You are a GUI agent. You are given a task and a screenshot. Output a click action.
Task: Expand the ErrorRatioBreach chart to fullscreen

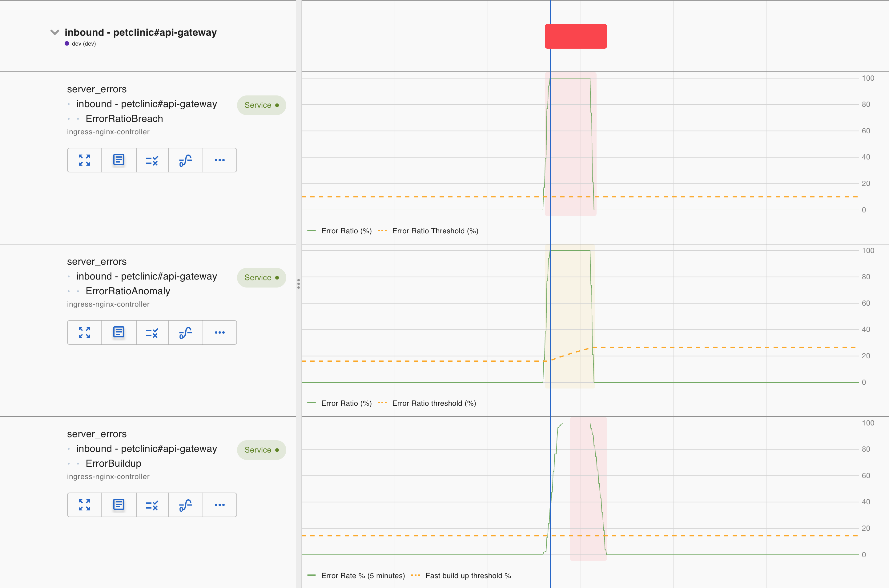84,160
